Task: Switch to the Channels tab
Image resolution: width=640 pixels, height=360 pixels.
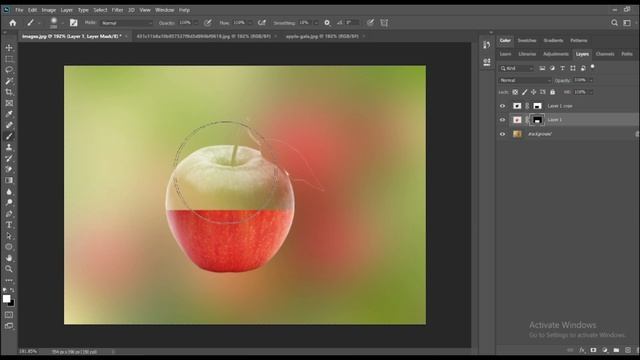Action: click(605, 54)
